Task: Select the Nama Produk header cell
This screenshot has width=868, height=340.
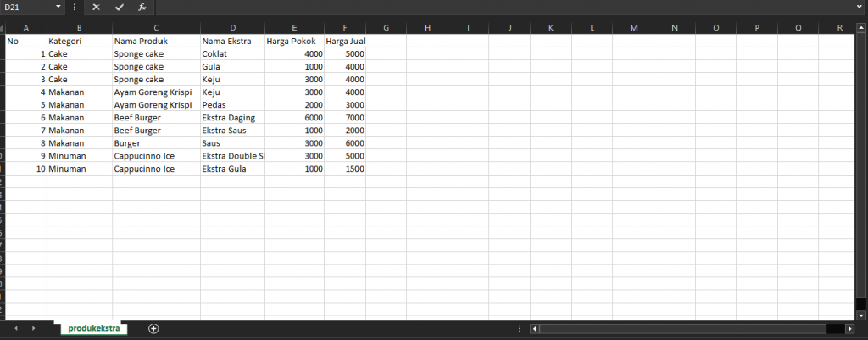Action: [156, 40]
